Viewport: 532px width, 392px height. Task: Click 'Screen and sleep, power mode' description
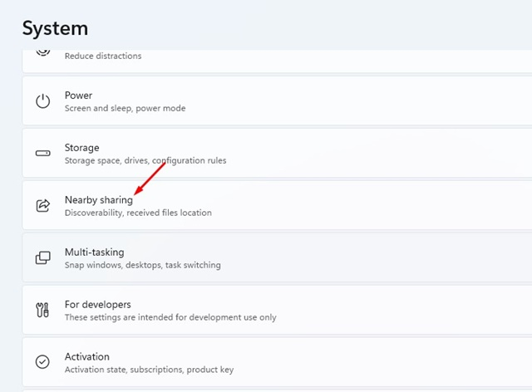tap(125, 109)
